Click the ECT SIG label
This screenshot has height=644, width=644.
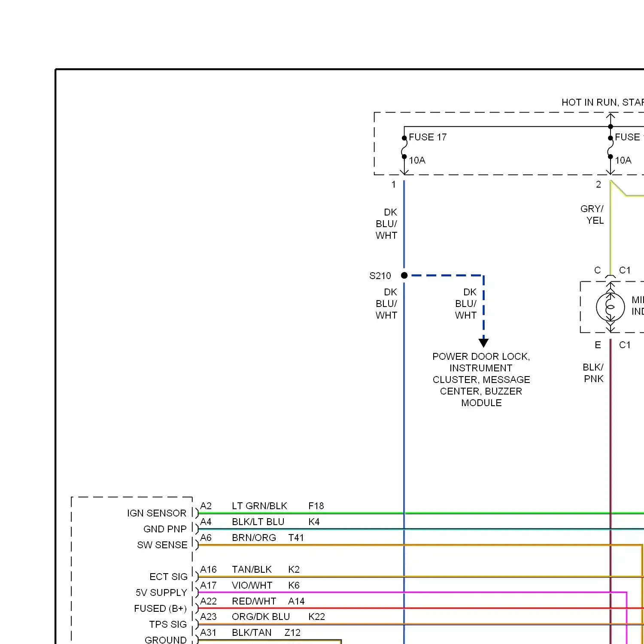(169, 577)
